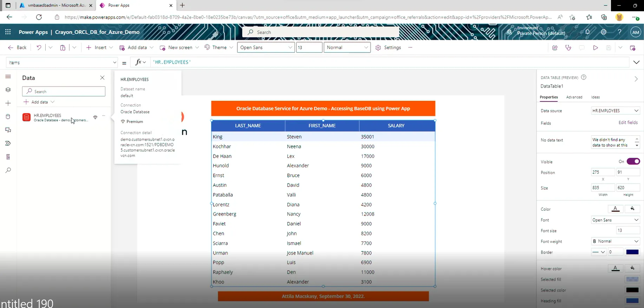
Task: Go Back from the app editor
Action: pyautogui.click(x=17, y=47)
